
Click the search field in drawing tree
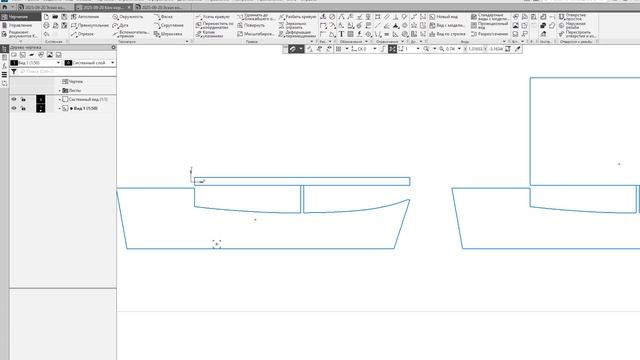[67, 71]
